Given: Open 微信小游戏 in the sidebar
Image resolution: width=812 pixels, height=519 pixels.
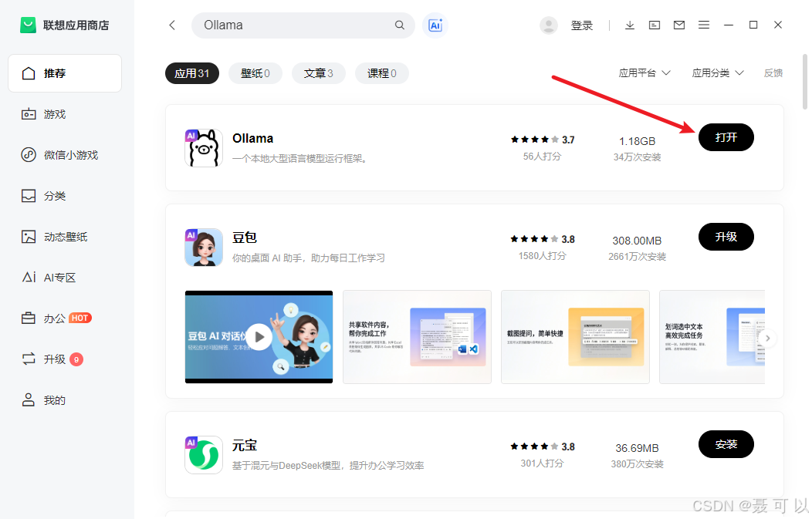Looking at the screenshot, I should (65, 155).
